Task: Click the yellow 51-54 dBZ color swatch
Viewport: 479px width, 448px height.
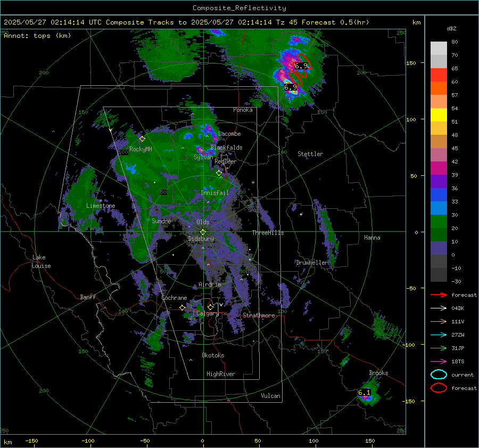Action: click(439, 115)
